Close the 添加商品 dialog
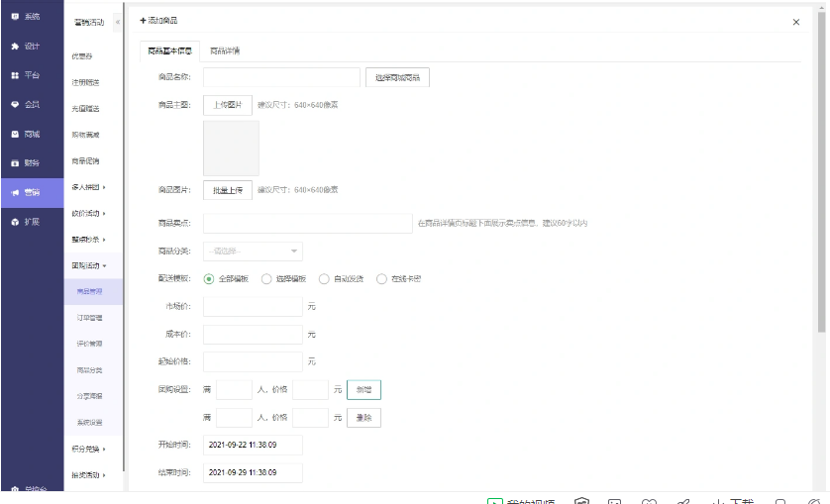 (x=795, y=22)
